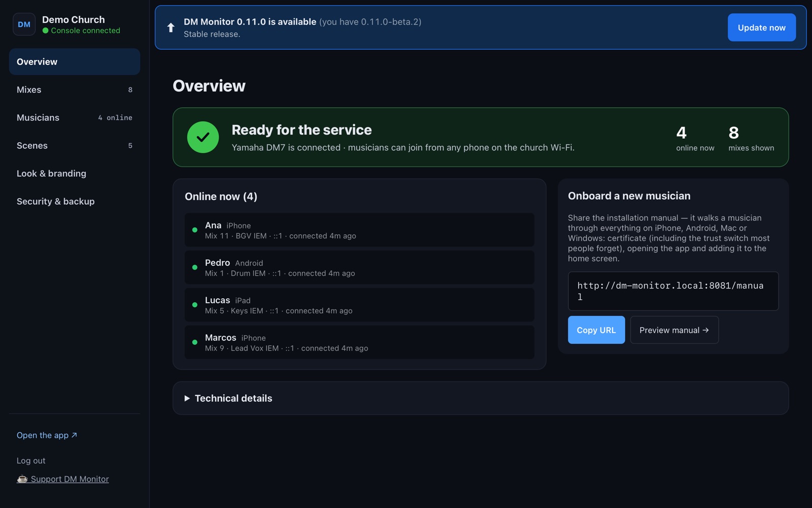
Task: Click the coffee cup support icon
Action: tap(22, 479)
